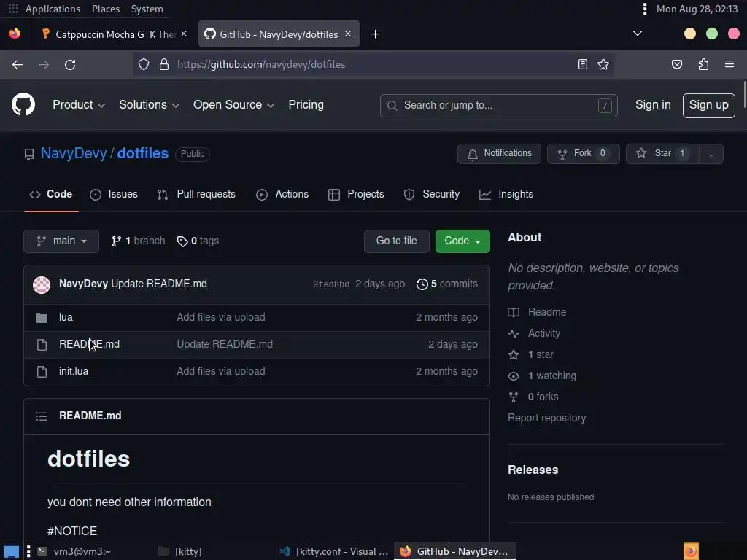Switch to the Code tab
Viewport: 747px width, 560px height.
(51, 194)
